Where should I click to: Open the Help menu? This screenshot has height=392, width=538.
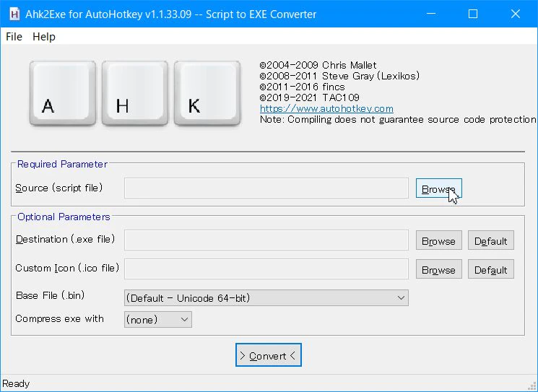click(44, 36)
